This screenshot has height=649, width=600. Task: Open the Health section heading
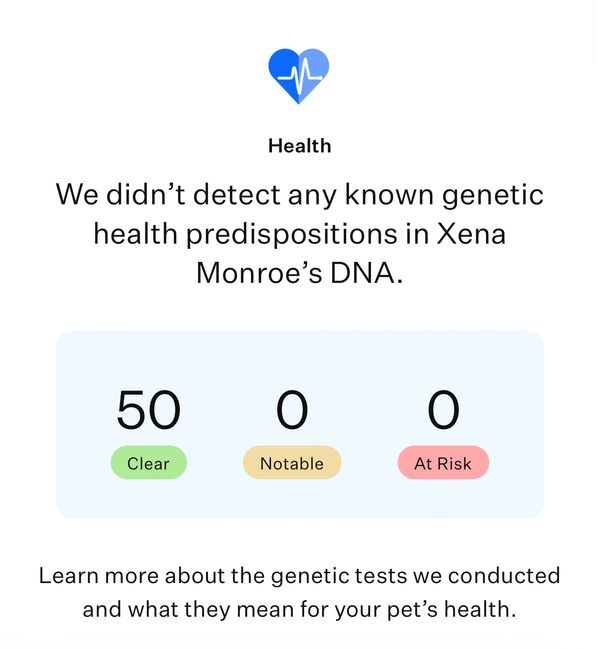300,146
